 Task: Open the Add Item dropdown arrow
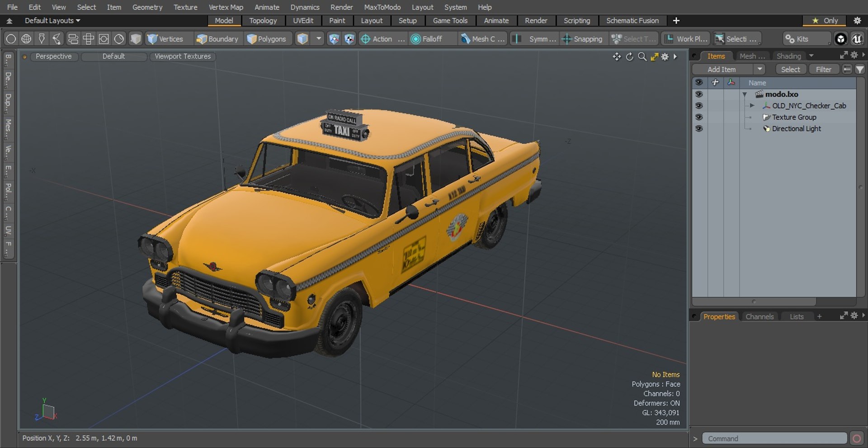coord(759,69)
